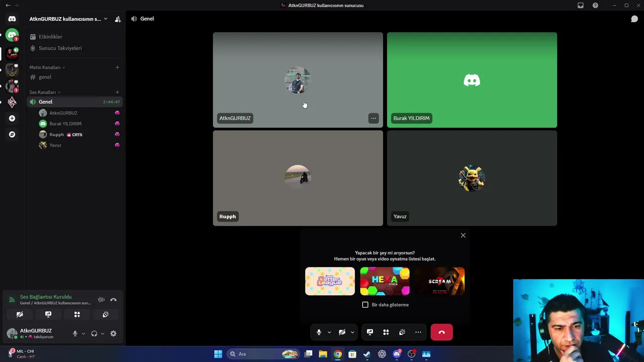Screen dimensions: 644x362
Task: Open File Explorer from the taskbar
Action: pos(323,354)
